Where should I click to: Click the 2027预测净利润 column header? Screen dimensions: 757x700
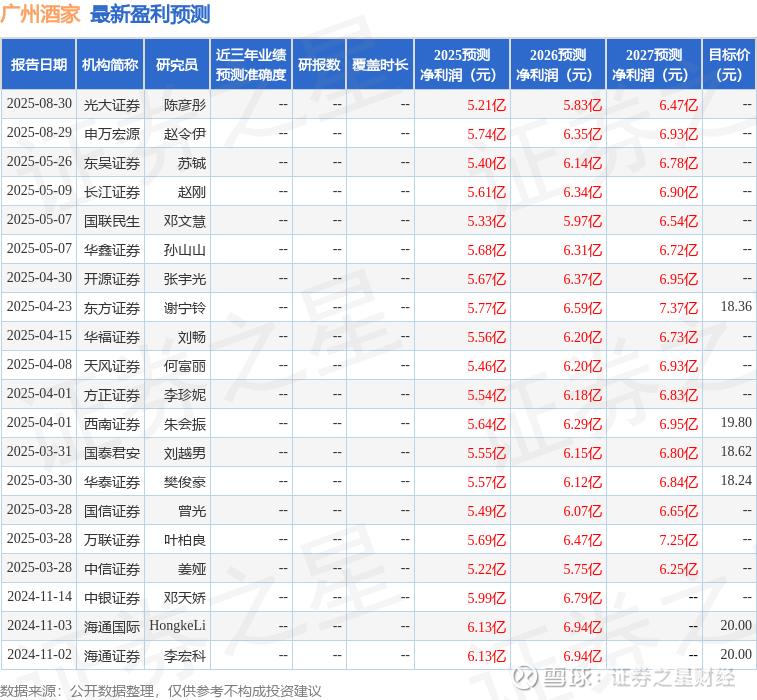pos(654,65)
